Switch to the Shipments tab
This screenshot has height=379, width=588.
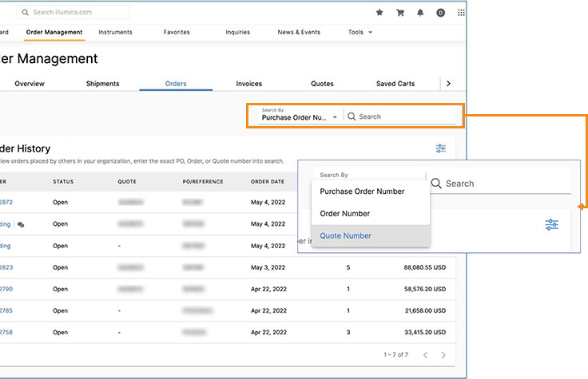(x=102, y=84)
